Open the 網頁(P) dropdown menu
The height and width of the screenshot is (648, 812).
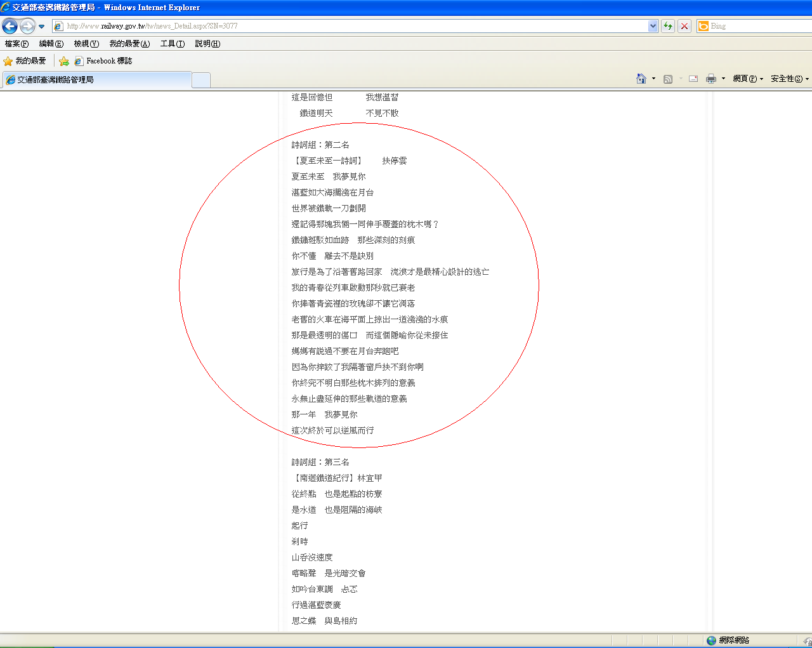(x=748, y=79)
